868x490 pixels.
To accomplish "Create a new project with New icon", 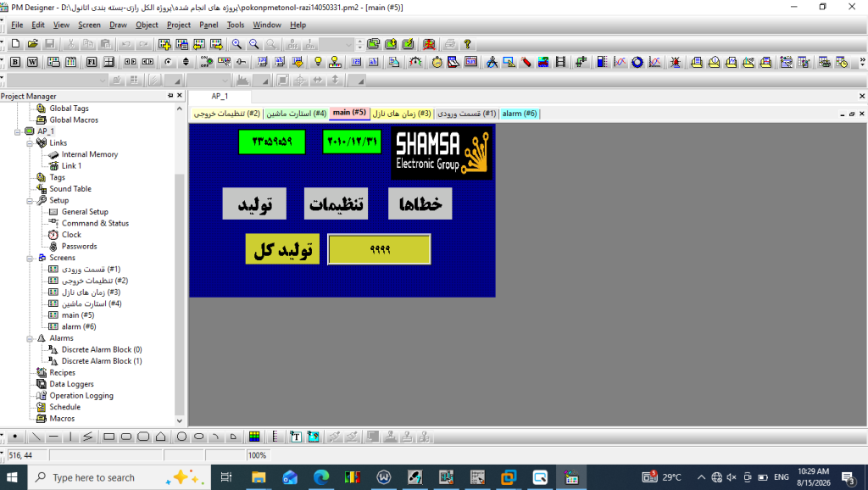I will 15,44.
